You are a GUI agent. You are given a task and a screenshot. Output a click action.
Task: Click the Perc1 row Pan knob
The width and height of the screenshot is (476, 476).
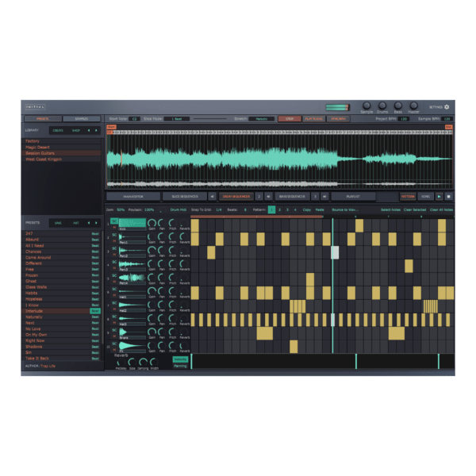point(162,236)
